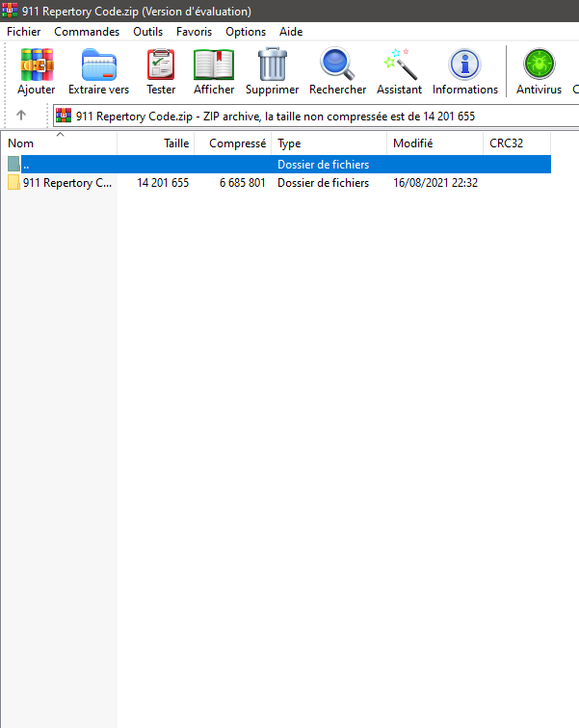Open the Outils menu
Image resolution: width=579 pixels, height=728 pixels.
tap(148, 32)
